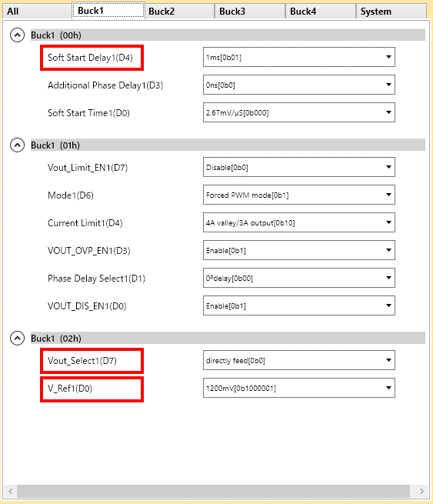Click the horizontal scrollbar right arrow

(421, 491)
